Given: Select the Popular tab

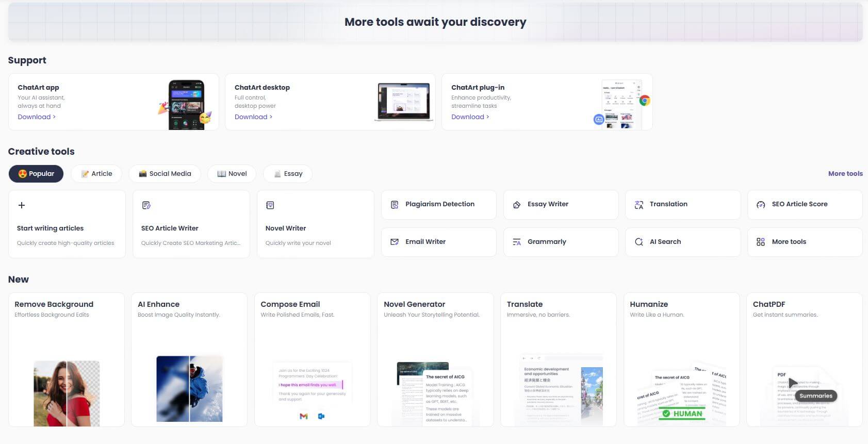Looking at the screenshot, I should point(36,174).
